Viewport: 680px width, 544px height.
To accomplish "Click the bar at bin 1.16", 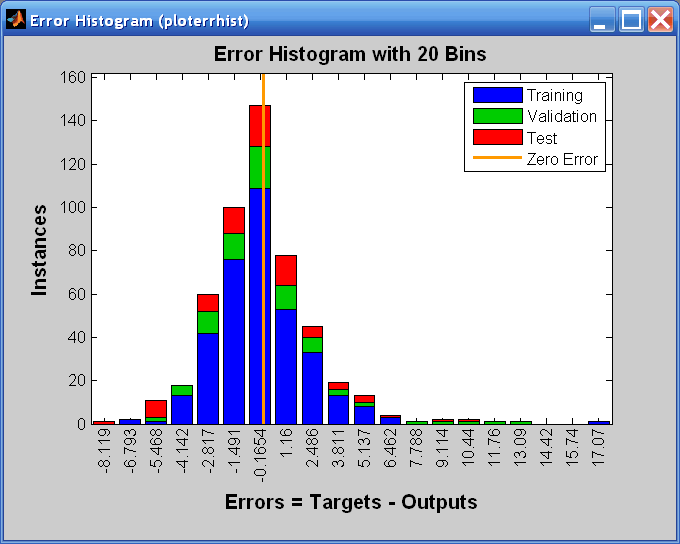I will pos(286,340).
